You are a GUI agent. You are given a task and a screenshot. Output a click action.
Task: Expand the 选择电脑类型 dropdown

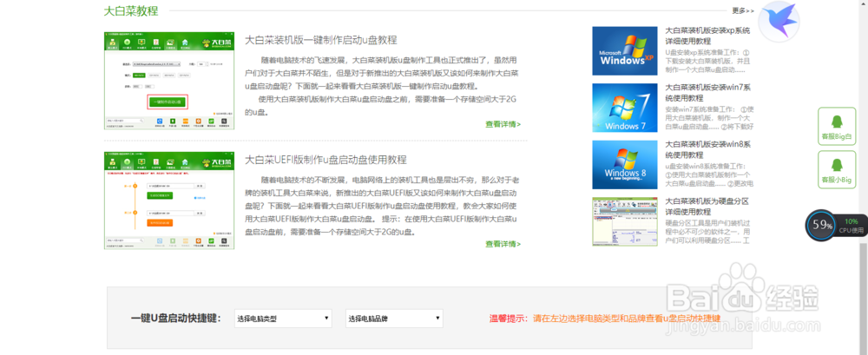[283, 319]
